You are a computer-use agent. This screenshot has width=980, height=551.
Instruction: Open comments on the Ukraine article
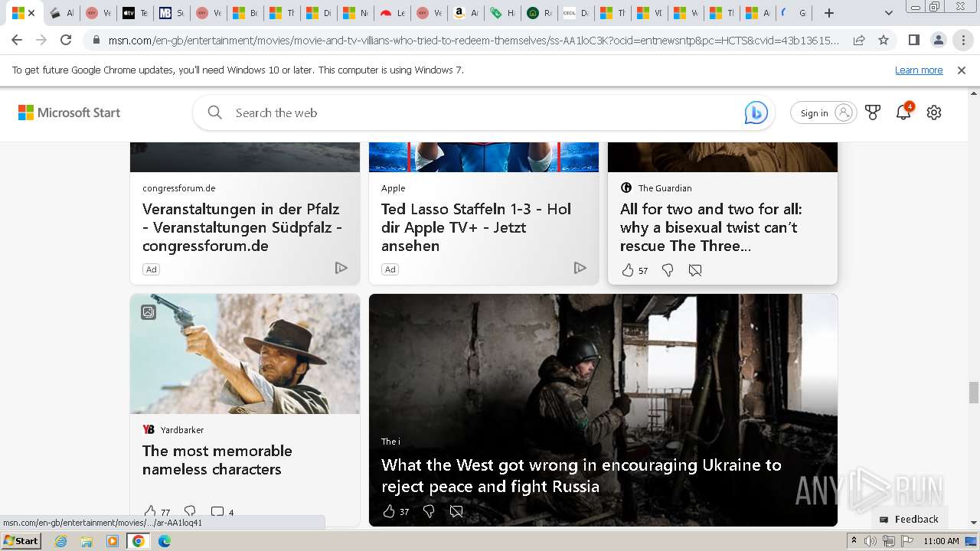[456, 511]
